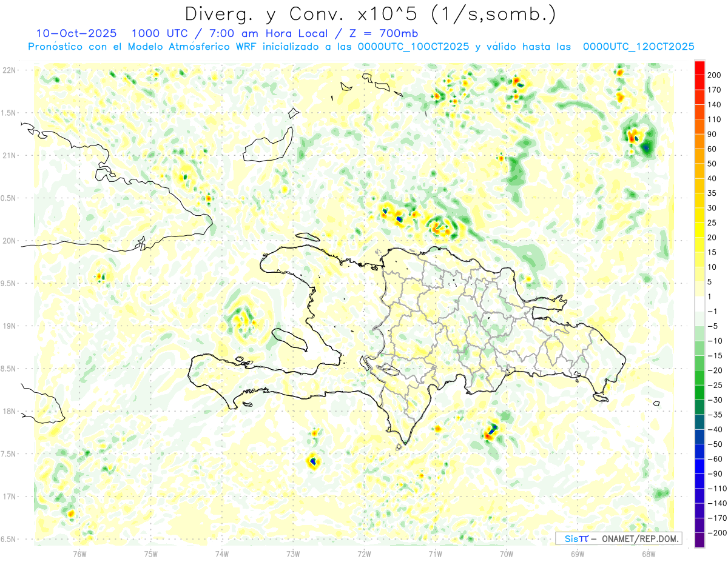The image size is (728, 562).
Task: Click the "17N" latitude axis label
Action: tap(9, 497)
